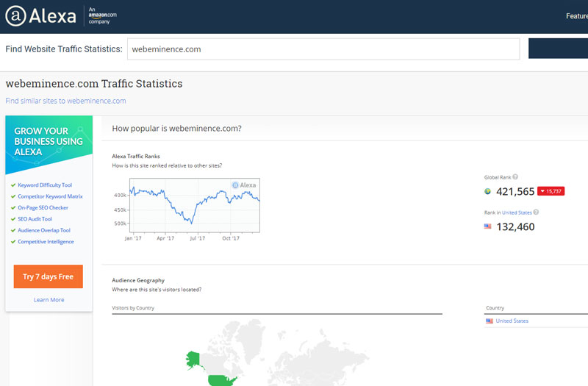This screenshot has width=588, height=386.
Task: Click the 'Find Website Traffic Statistics:' label
Action: pos(64,49)
